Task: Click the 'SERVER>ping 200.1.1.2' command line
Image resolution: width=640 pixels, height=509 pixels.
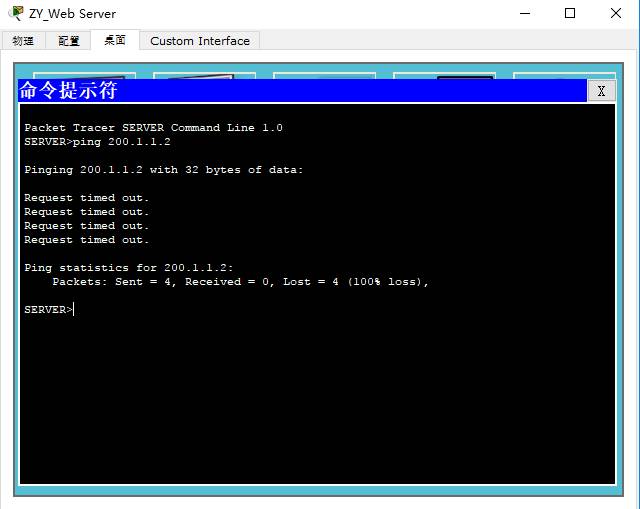Action: (98, 142)
